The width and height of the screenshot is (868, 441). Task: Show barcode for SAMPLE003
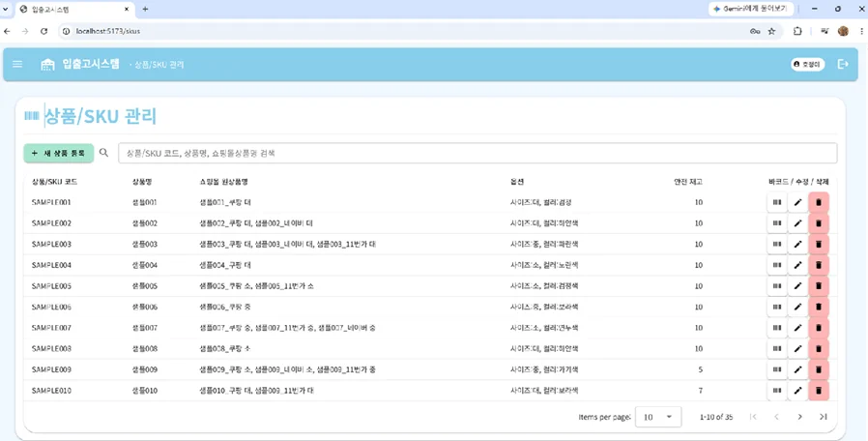click(777, 245)
